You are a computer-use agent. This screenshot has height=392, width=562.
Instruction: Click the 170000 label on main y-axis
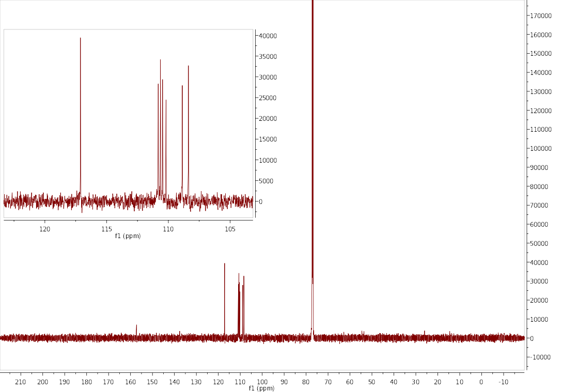pos(542,16)
